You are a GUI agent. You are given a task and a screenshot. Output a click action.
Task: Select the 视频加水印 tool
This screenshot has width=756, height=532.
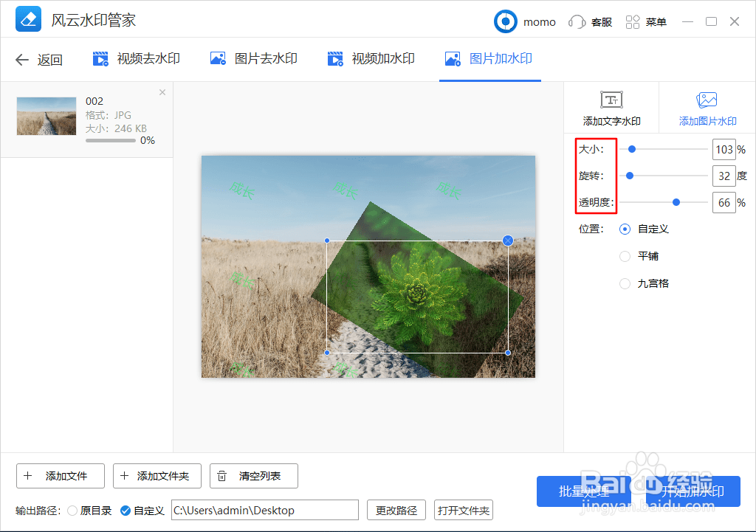(371, 60)
